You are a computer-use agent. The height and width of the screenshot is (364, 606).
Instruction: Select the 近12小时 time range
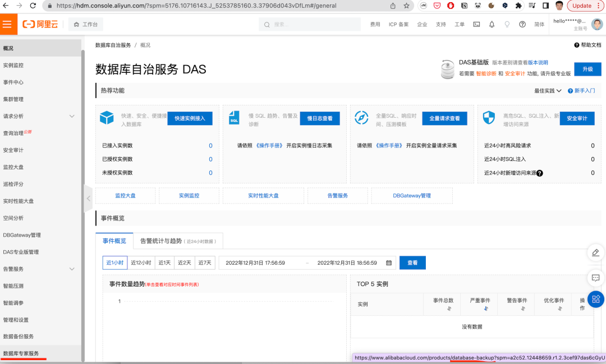[141, 262]
